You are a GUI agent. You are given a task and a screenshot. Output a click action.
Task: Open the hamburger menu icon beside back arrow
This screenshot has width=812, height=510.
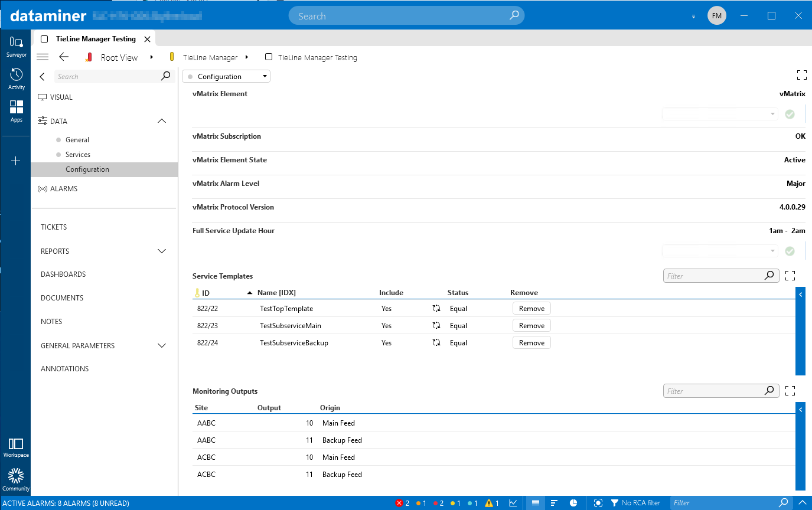tap(43, 57)
